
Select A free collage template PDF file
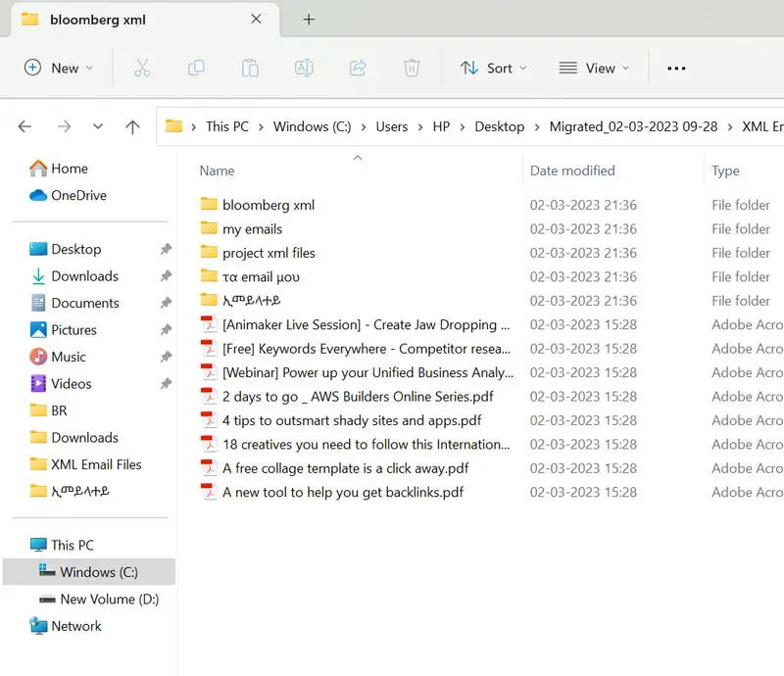point(345,468)
